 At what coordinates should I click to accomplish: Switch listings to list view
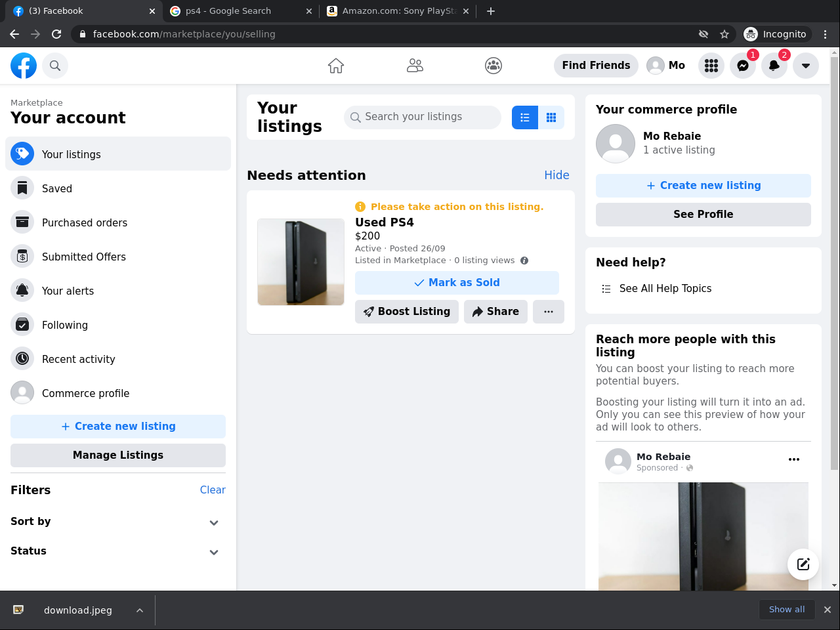point(525,117)
